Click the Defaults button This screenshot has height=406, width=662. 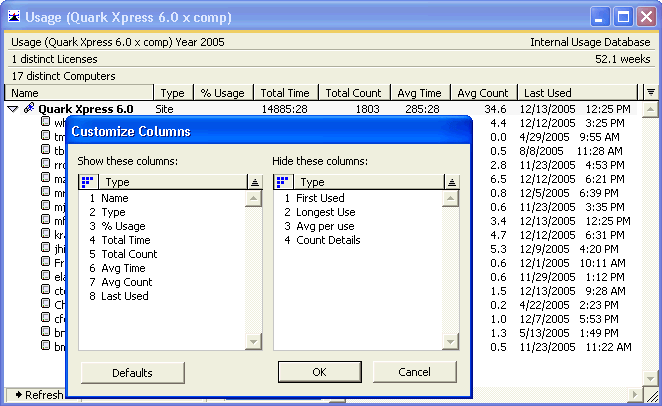pyautogui.click(x=133, y=373)
